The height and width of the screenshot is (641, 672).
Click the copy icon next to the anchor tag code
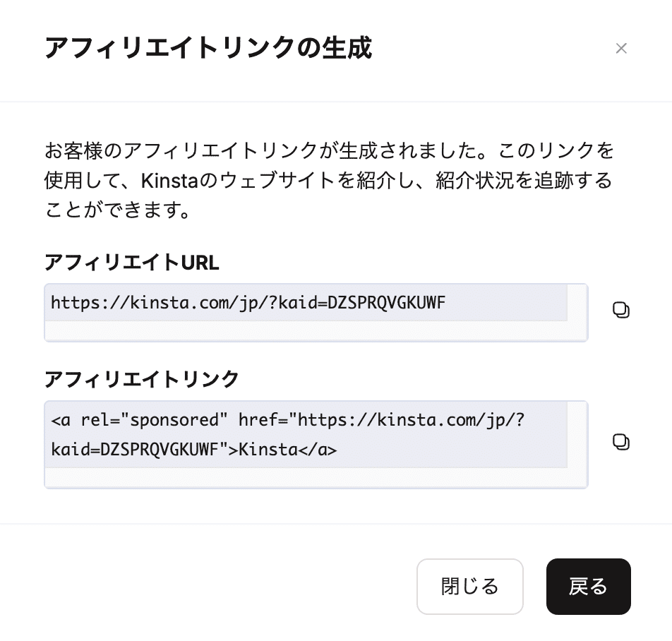pos(621,442)
